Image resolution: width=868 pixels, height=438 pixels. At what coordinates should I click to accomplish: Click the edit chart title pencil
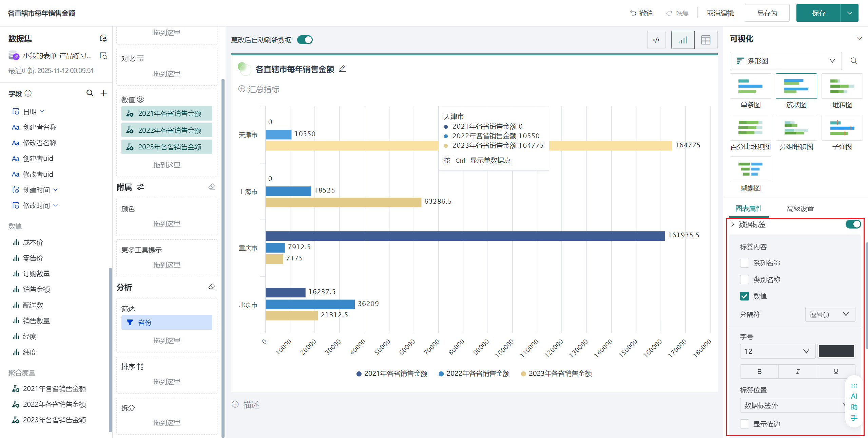pos(343,69)
